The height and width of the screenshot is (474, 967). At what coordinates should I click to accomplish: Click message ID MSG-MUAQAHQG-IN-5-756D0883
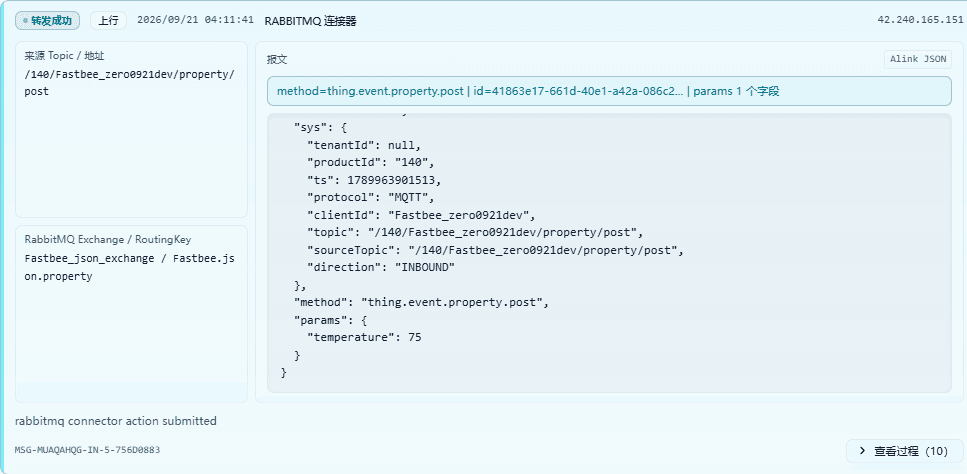pyautogui.click(x=88, y=450)
